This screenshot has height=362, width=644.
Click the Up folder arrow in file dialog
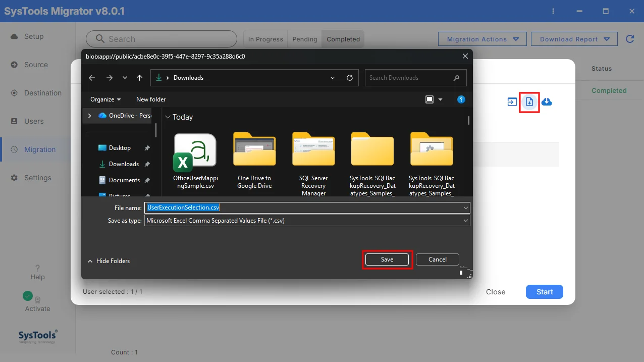(140, 78)
